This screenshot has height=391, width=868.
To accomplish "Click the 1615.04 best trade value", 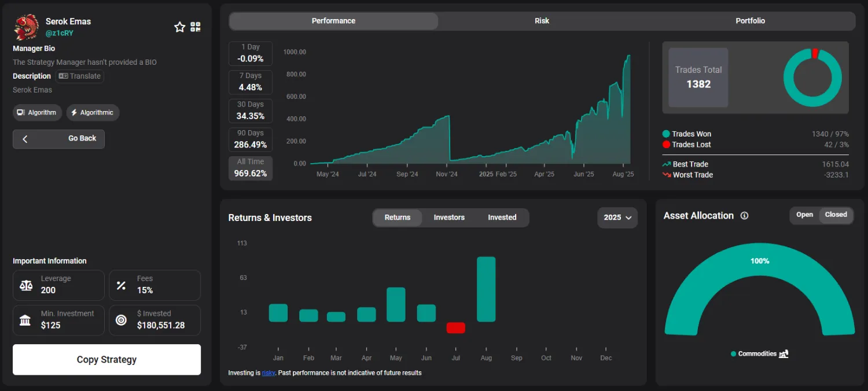I will click(836, 164).
